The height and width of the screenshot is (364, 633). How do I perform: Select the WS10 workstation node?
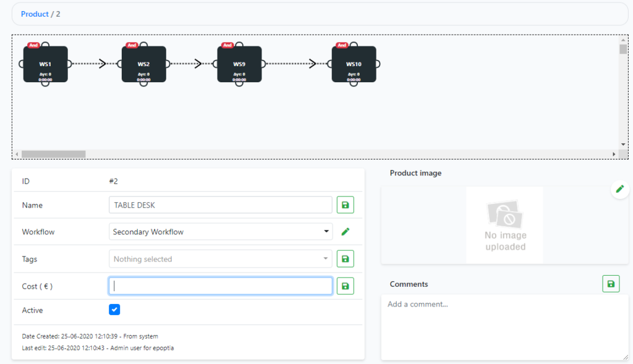tap(354, 64)
